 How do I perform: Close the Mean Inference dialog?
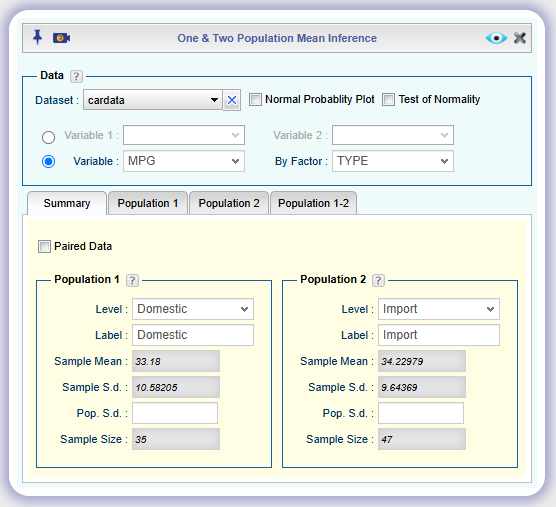point(520,38)
